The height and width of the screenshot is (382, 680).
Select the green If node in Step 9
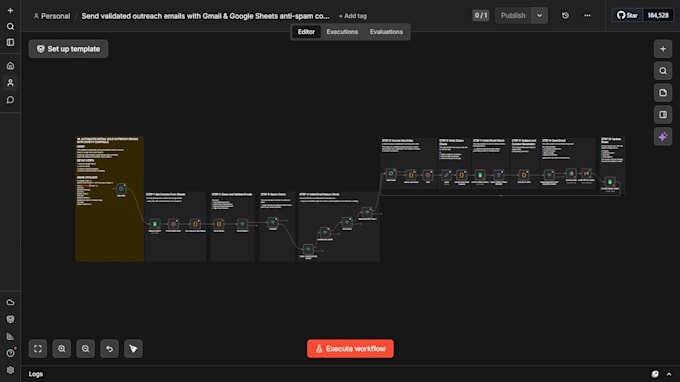pyautogui.click(x=549, y=175)
